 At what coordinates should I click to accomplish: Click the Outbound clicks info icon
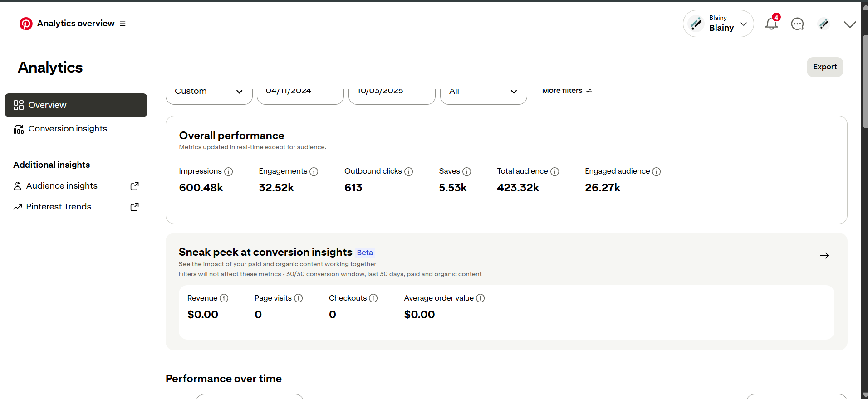click(x=408, y=171)
